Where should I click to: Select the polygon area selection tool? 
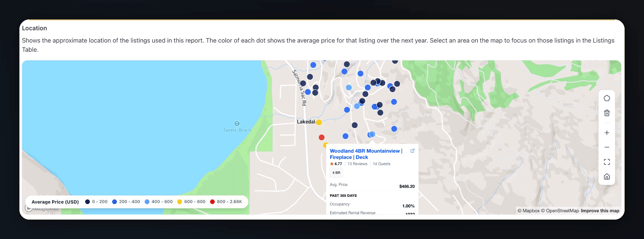(x=607, y=98)
